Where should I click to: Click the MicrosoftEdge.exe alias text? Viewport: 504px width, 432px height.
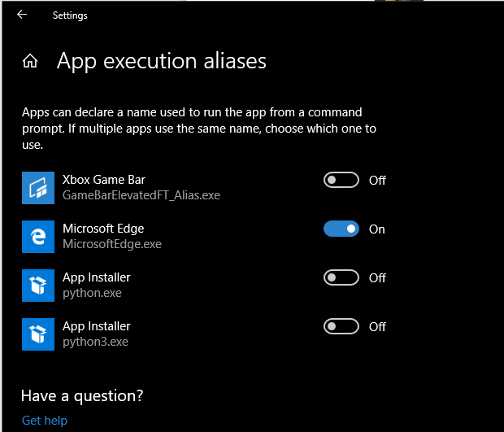[112, 244]
